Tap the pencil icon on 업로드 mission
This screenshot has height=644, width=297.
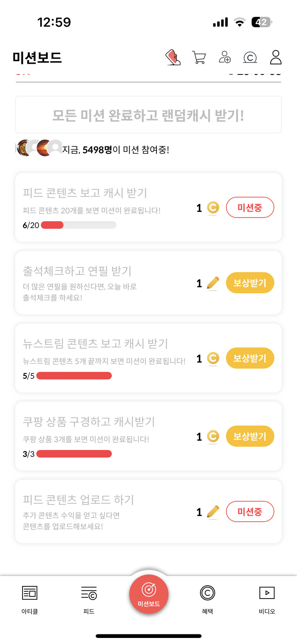click(x=213, y=512)
